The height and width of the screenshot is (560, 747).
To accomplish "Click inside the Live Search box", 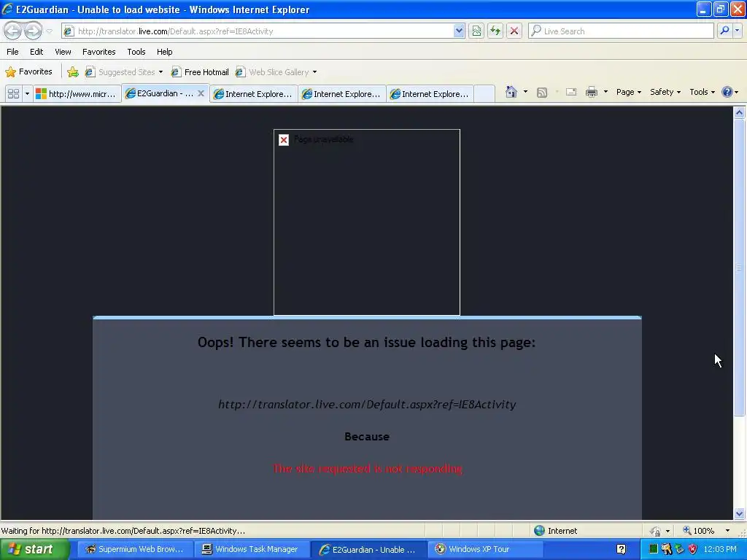I will tap(621, 31).
